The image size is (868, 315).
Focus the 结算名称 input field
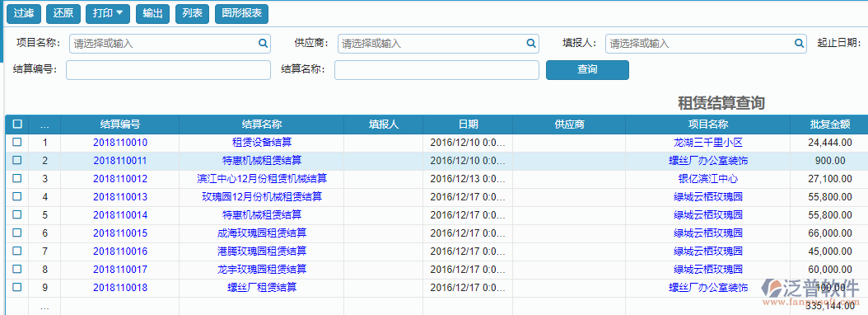[436, 70]
